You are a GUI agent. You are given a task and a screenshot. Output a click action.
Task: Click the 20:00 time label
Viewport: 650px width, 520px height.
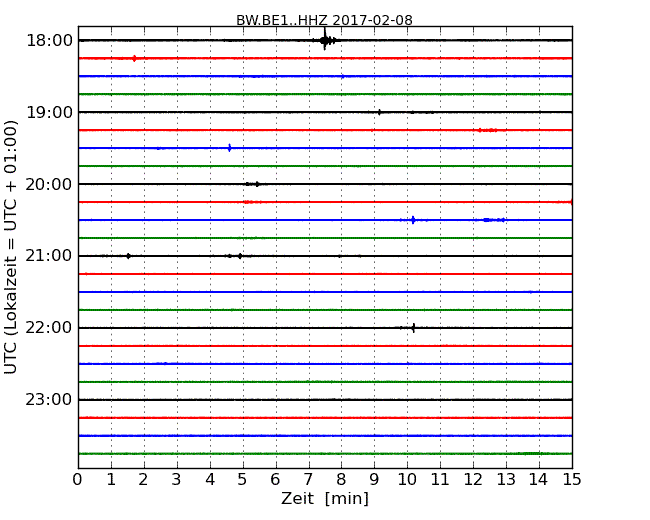(49, 184)
